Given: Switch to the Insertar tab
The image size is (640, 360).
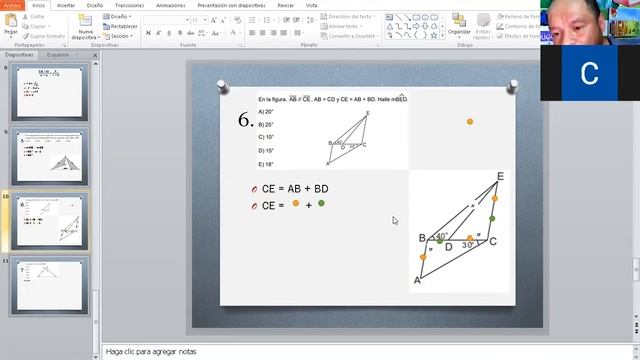Looking at the screenshot, I should [66, 5].
